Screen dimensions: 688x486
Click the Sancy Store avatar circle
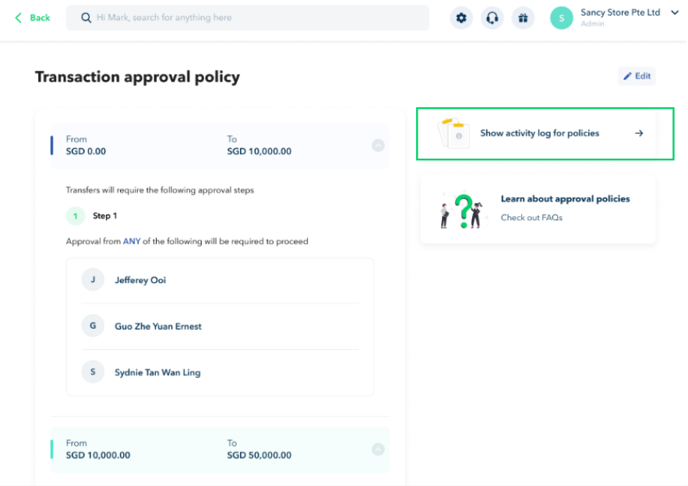tap(561, 18)
